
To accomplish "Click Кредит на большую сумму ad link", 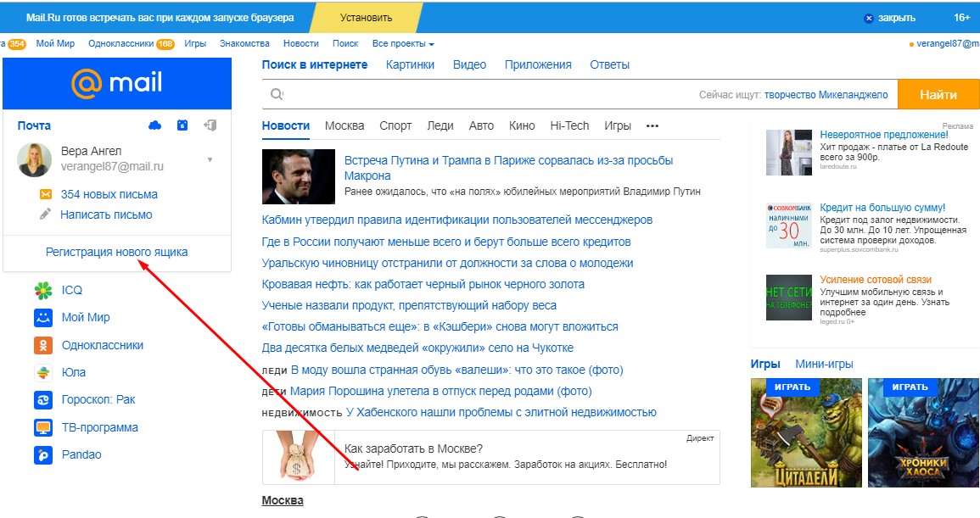I will pyautogui.click(x=882, y=208).
